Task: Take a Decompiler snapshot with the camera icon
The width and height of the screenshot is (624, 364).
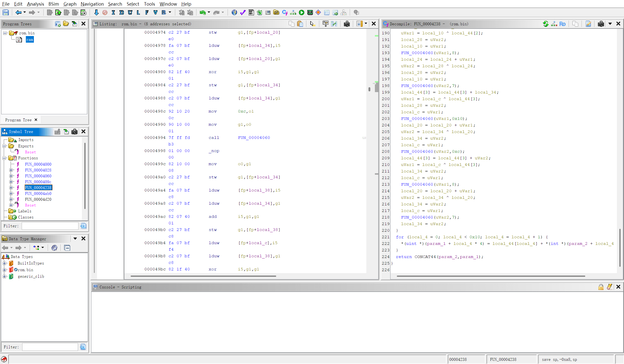Action: click(601, 24)
